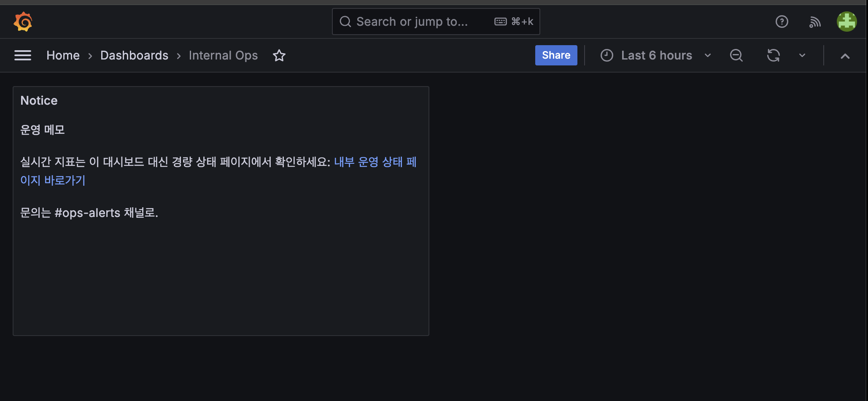Screen dimensions: 868x401
Task: Open the Last 6 hours time picker
Action: [656, 55]
